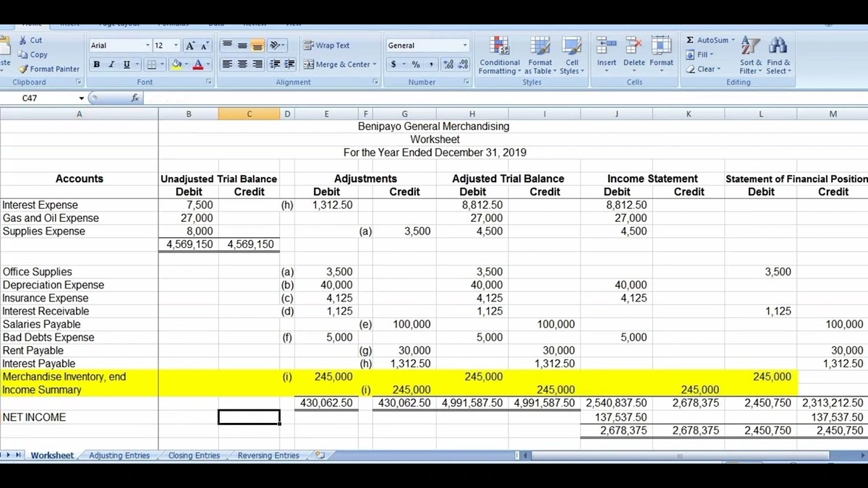Click the Merge & Center button

pyautogui.click(x=339, y=64)
